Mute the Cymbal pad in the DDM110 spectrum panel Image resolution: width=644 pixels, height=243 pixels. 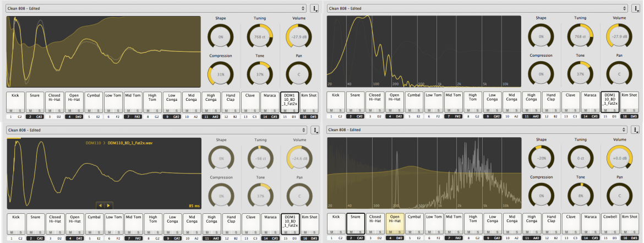[410, 110]
